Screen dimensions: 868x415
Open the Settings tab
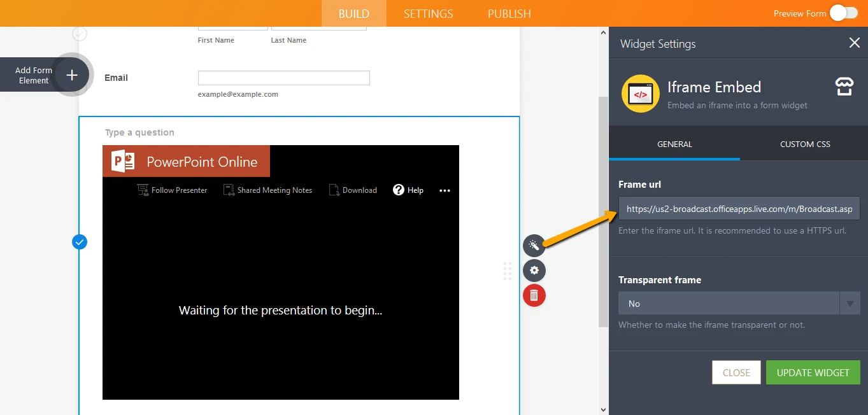click(x=428, y=13)
